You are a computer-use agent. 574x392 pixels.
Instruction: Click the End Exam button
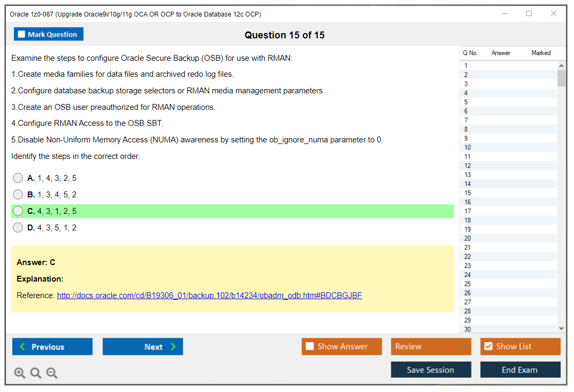pyautogui.click(x=520, y=370)
